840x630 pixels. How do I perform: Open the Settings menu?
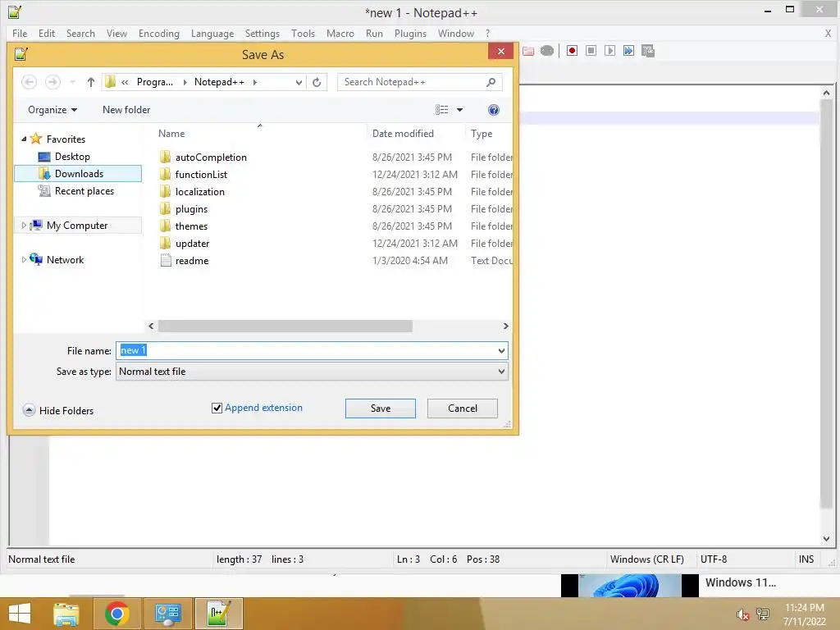pyautogui.click(x=262, y=33)
